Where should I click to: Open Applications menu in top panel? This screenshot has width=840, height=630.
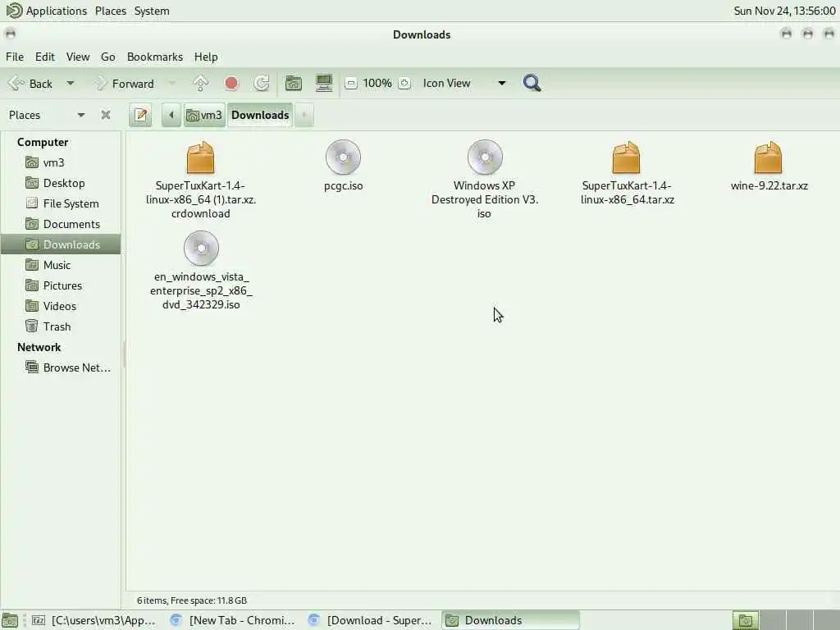[47, 11]
